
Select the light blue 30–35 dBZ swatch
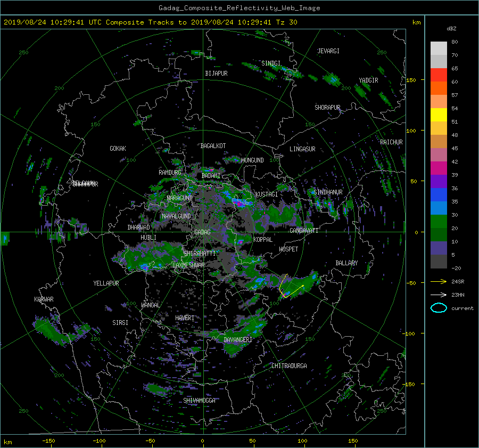(x=439, y=208)
